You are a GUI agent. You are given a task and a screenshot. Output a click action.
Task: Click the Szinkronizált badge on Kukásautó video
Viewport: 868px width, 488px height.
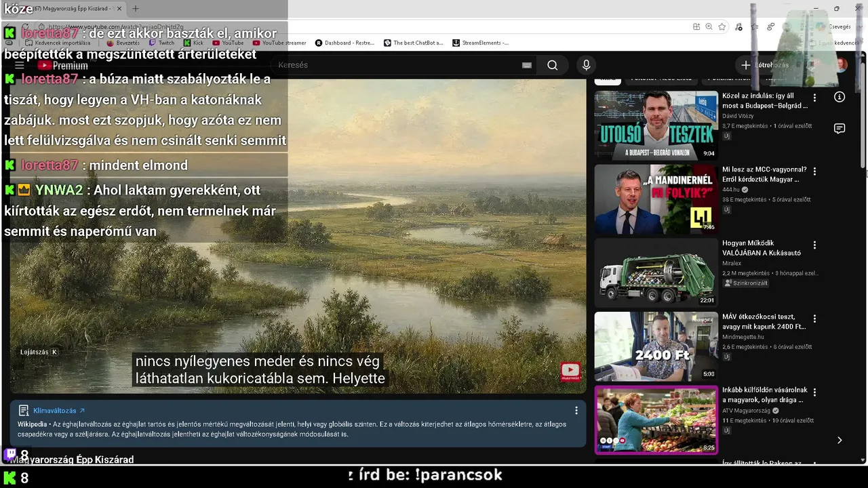(x=746, y=283)
